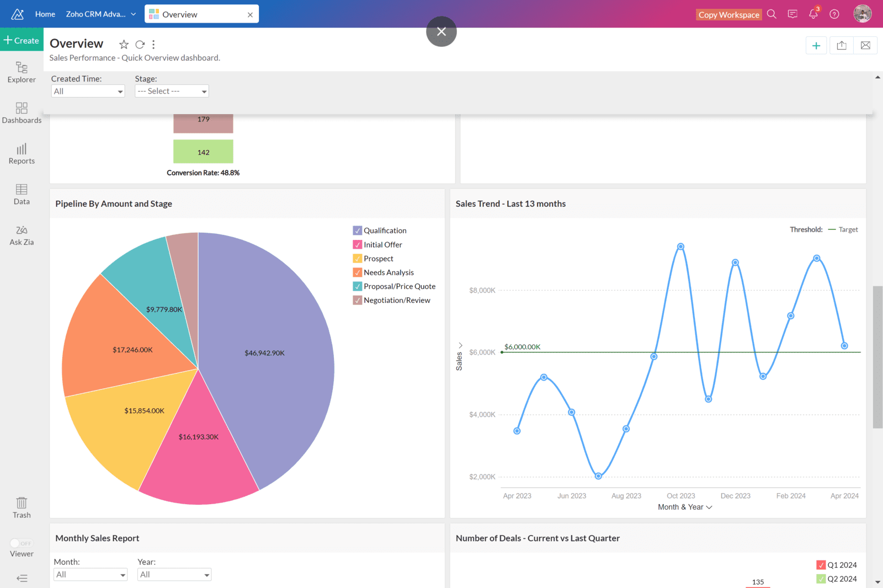Uncheck the Qualification legend checkbox
Screen dimensions: 883x588
point(358,231)
